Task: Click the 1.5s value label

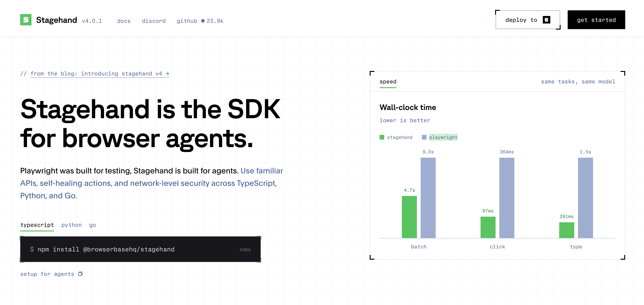Action: [x=586, y=152]
